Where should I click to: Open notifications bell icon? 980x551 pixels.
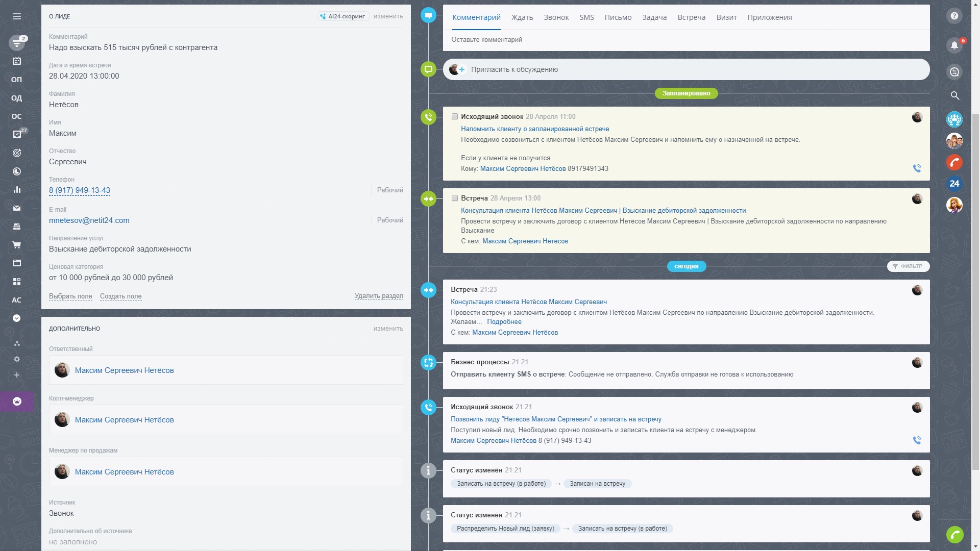coord(954,45)
